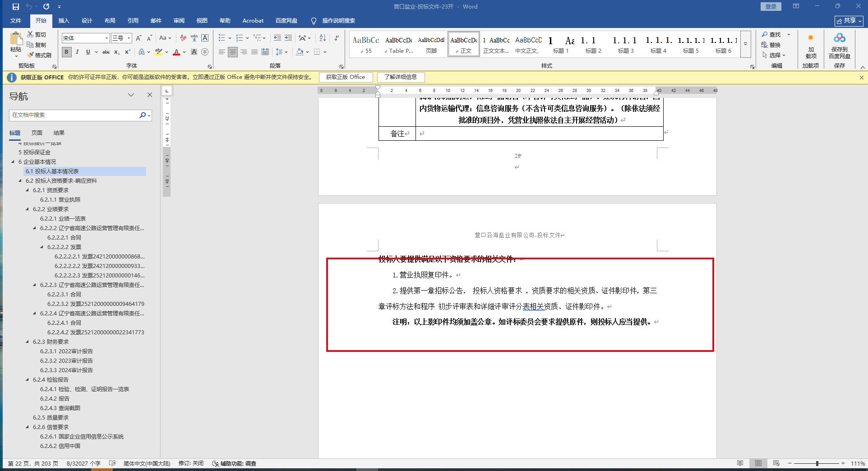Decrease the paragraph indent
Image resolution: width=868 pixels, height=471 pixels.
coord(277,38)
